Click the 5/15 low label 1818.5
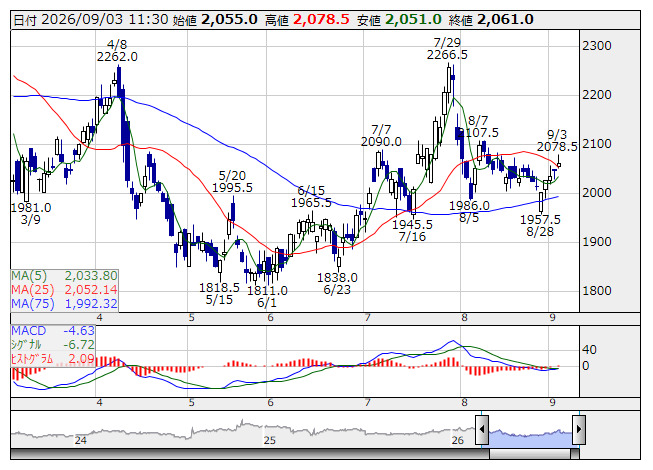The width and height of the screenshot is (653, 470). 219,288
